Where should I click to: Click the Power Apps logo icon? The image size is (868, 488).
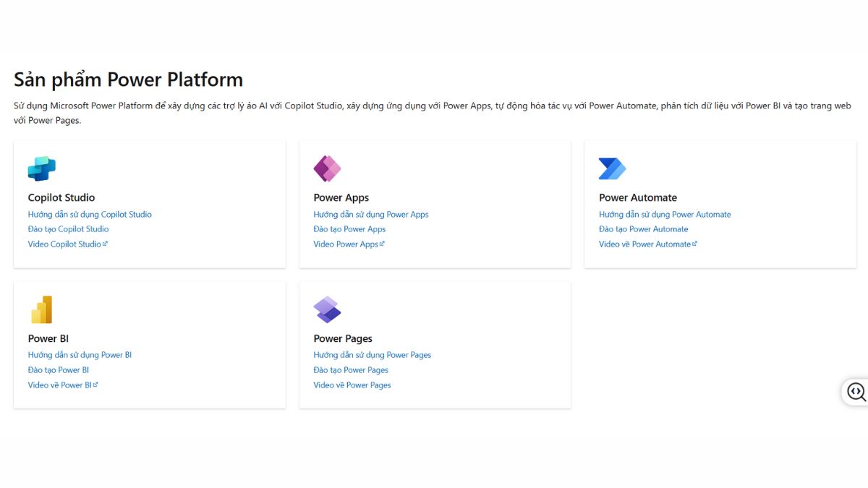(327, 168)
